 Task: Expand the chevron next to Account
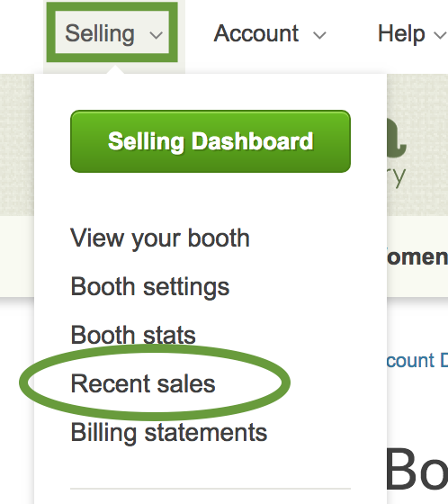(319, 35)
